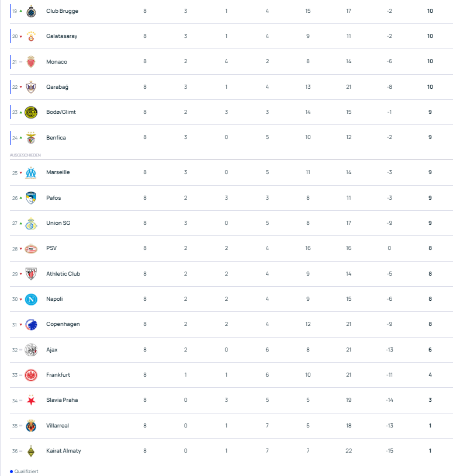Viewport: 453px width, 476px height.
Task: Click Kairat Almaty's 1 point total
Action: pyautogui.click(x=430, y=451)
